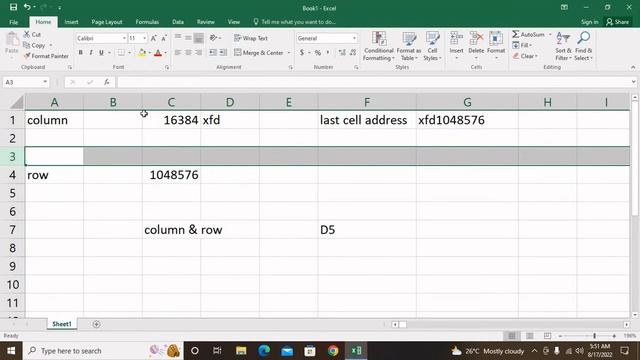640x360 pixels.
Task: Open Cell Styles gallery
Action: [x=432, y=46]
